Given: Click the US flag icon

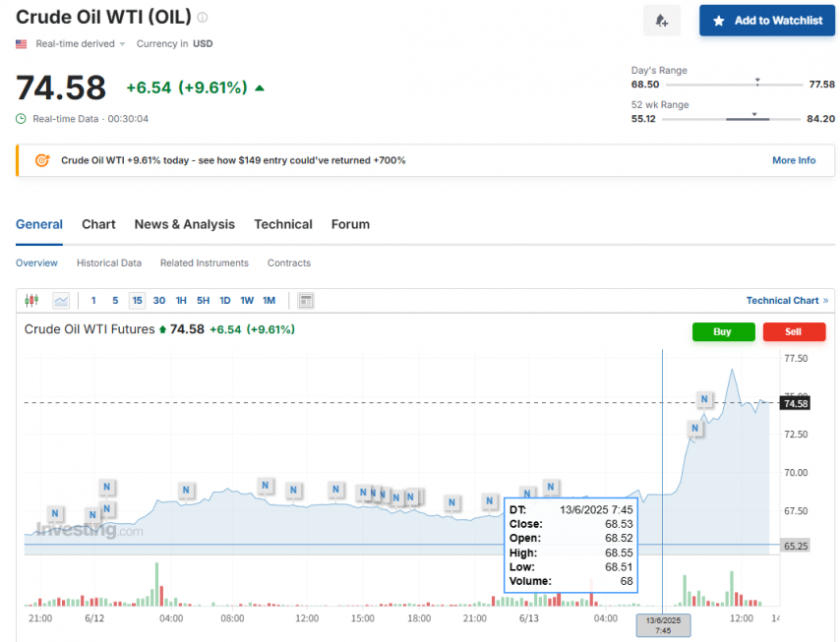Looking at the screenshot, I should coord(22,44).
